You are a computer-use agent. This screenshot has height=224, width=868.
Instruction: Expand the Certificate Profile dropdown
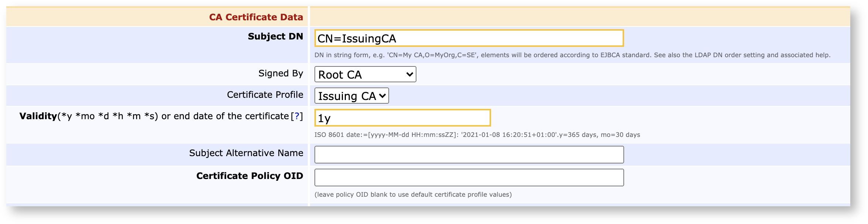point(351,96)
